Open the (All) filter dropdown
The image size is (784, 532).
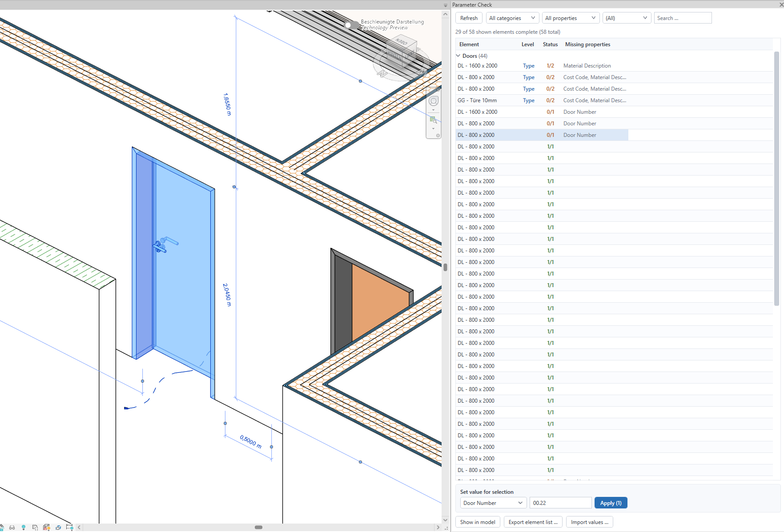627,18
